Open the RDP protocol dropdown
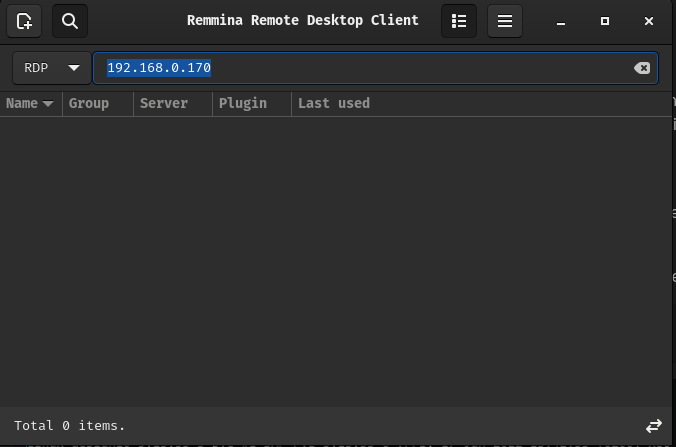The image size is (676, 447). pyautogui.click(x=52, y=68)
